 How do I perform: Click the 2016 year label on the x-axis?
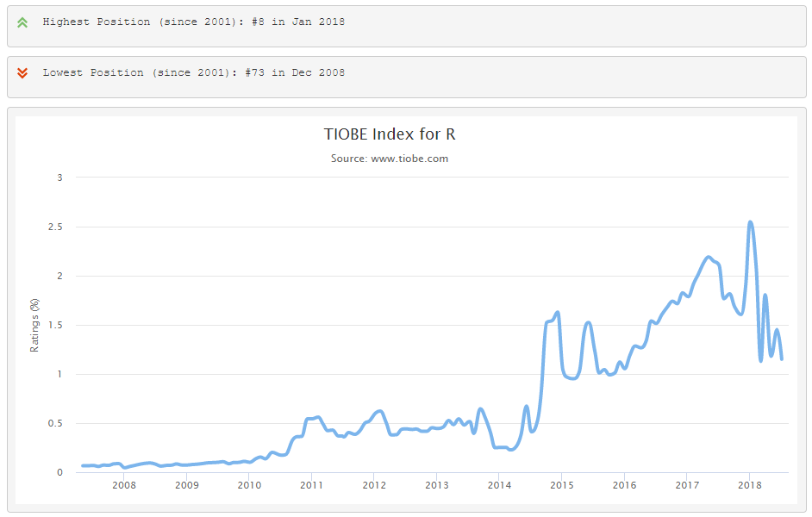[625, 485]
